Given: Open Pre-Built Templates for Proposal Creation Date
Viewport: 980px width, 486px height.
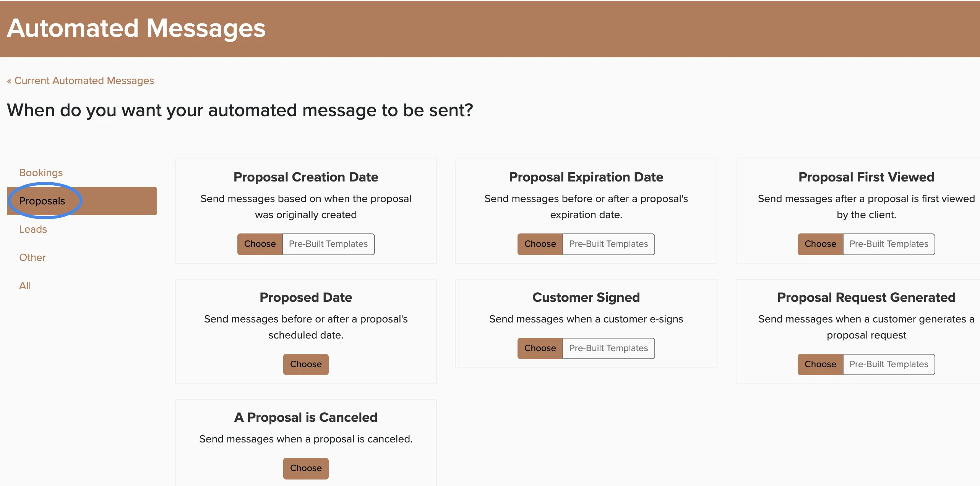Looking at the screenshot, I should click(328, 244).
